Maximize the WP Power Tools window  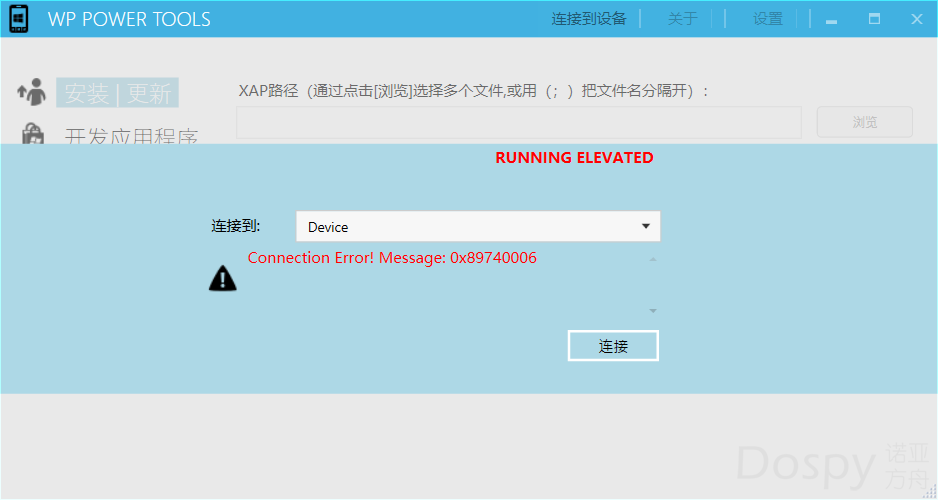874,19
